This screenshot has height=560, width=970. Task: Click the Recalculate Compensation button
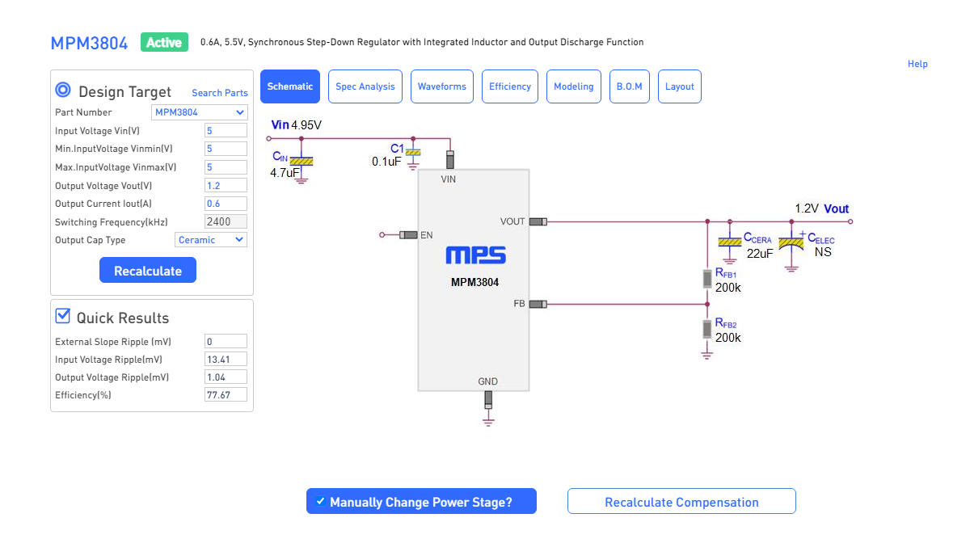(x=681, y=502)
